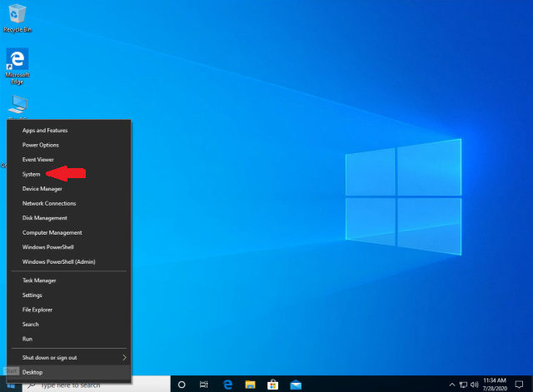Open File Explorer from taskbar
Viewport: 533px width, 392px height.
[250, 385]
